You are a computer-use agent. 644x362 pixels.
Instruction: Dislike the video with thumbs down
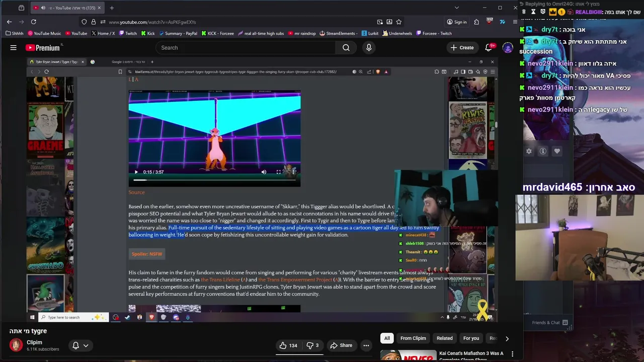pos(313,345)
